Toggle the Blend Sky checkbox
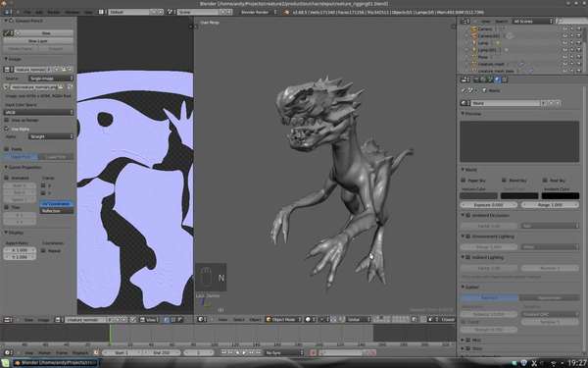The height and width of the screenshot is (368, 588). [x=504, y=181]
